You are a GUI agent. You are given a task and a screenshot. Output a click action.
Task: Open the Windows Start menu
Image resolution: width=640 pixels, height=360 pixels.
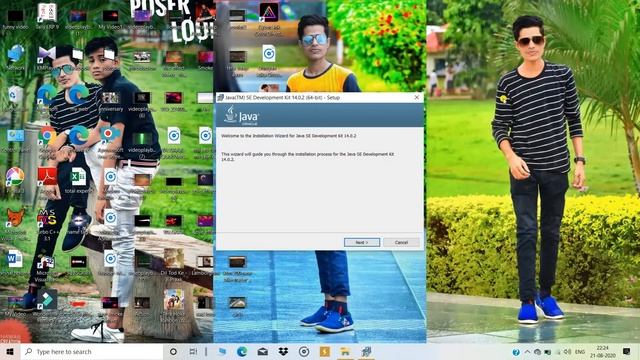click(x=10, y=351)
